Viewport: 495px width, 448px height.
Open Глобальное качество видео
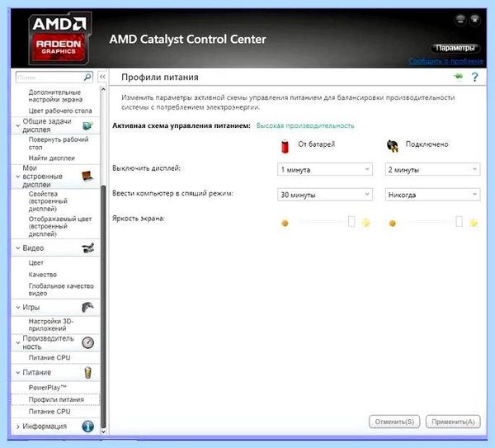pyautogui.click(x=61, y=290)
